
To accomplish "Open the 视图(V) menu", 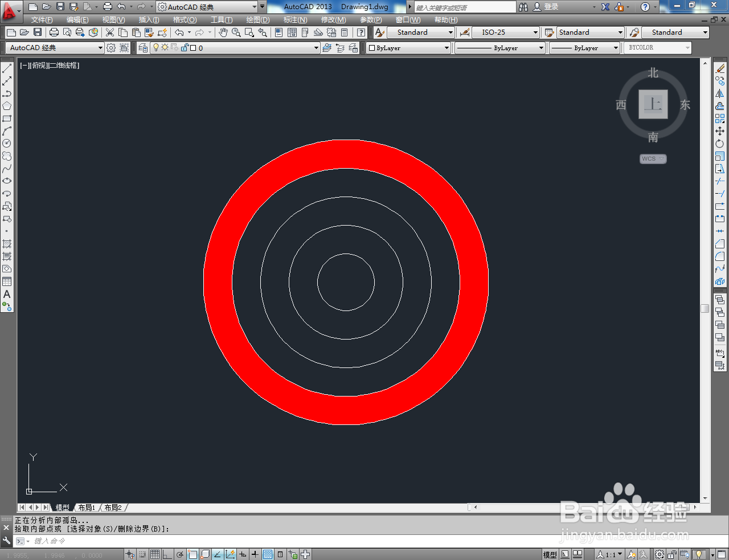I will 113,20.
